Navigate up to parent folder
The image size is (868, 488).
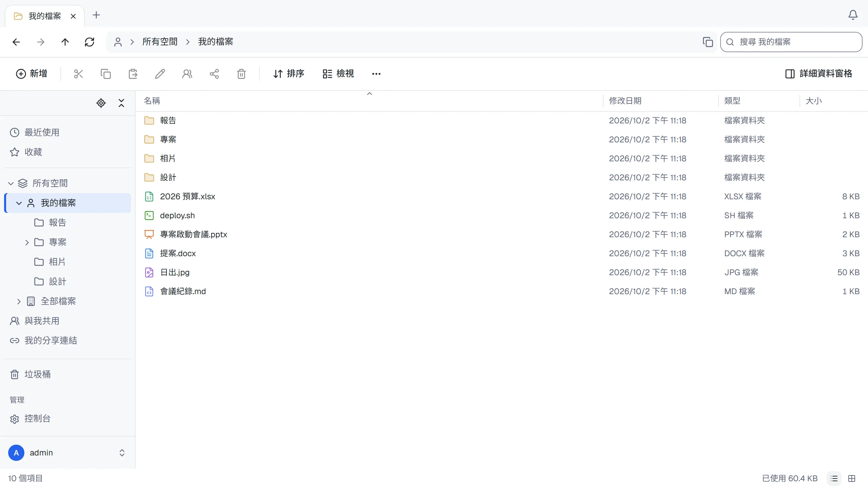pos(65,42)
